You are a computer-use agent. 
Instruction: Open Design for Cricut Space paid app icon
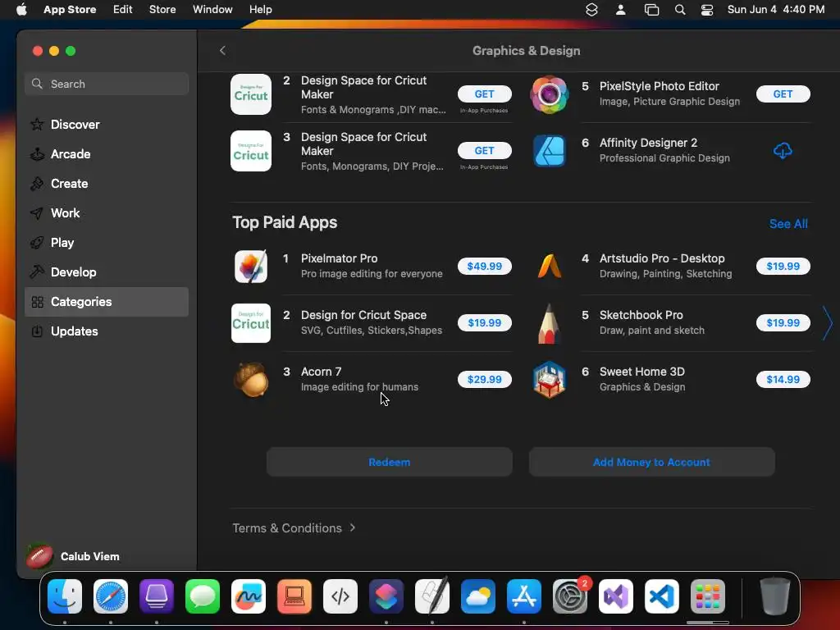point(251,323)
